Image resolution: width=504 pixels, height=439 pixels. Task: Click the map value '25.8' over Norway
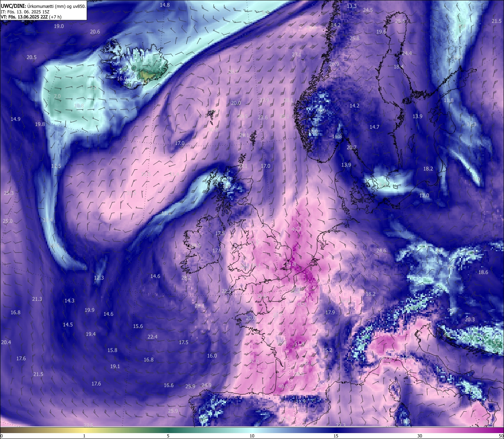[354, 38]
